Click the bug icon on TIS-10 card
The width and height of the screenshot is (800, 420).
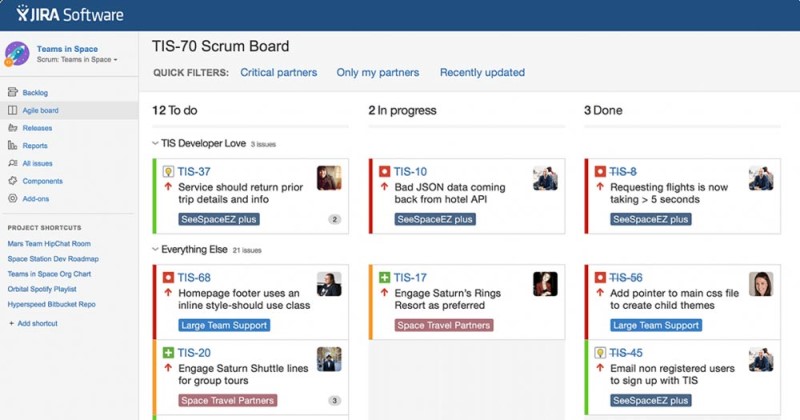tap(384, 171)
